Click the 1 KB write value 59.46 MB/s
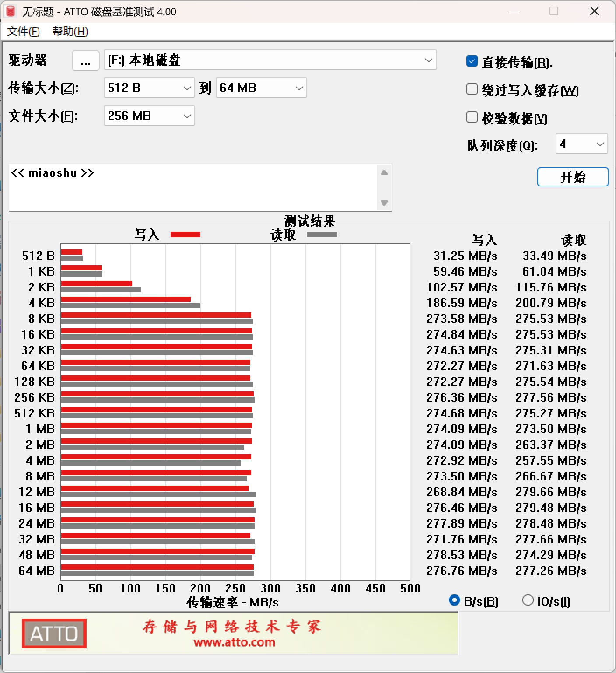The image size is (616, 673). click(x=465, y=271)
